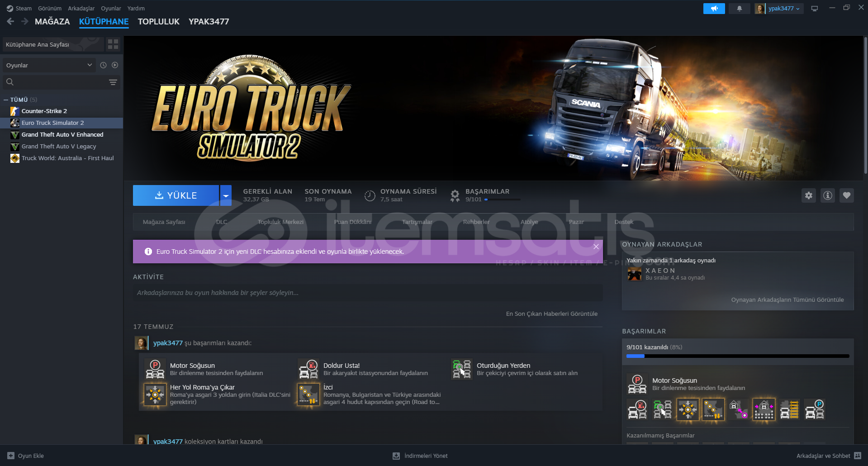This screenshot has width=868, height=466.
Task: Open the Puan Dükkânı link
Action: pos(353,222)
